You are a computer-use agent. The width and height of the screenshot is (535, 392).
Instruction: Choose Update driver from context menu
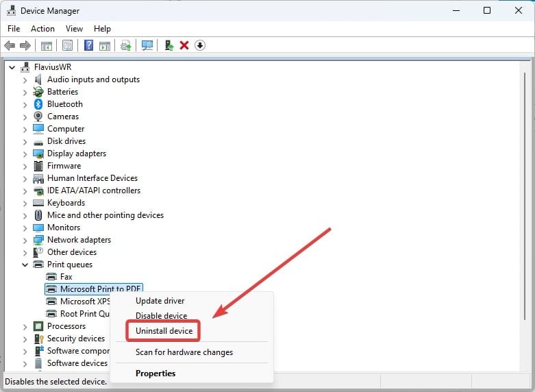point(160,301)
